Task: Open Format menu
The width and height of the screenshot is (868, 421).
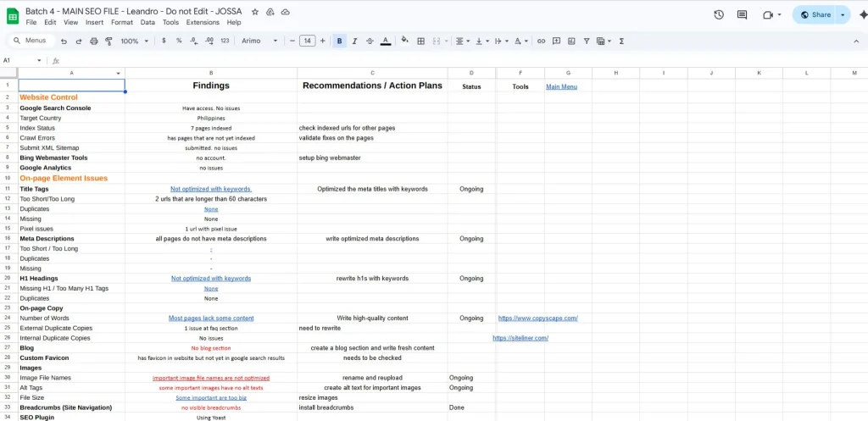Action: point(122,23)
